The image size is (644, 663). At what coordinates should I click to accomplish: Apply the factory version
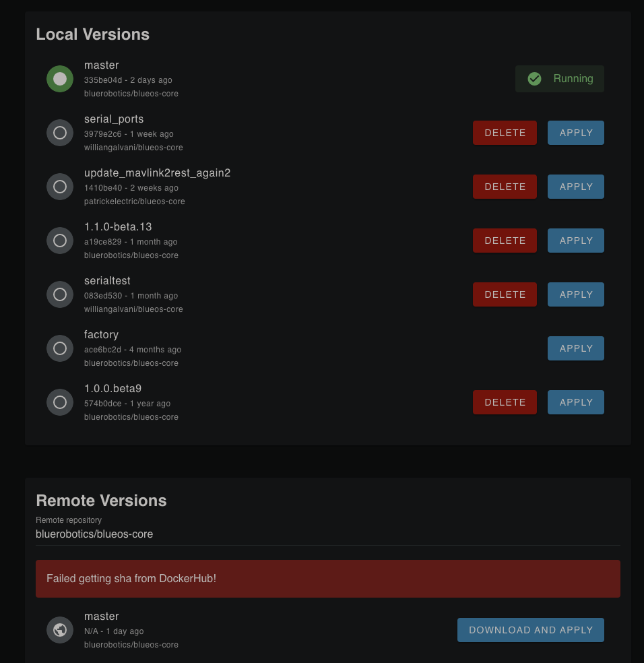575,348
